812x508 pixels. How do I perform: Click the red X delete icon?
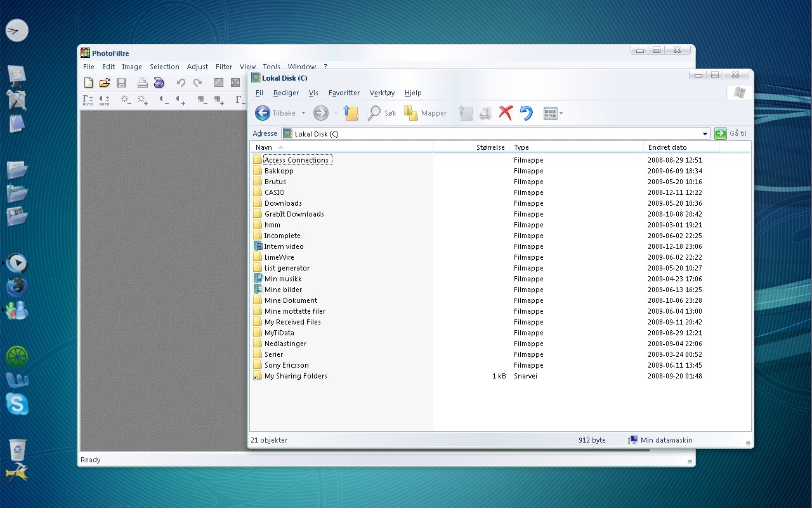[506, 113]
